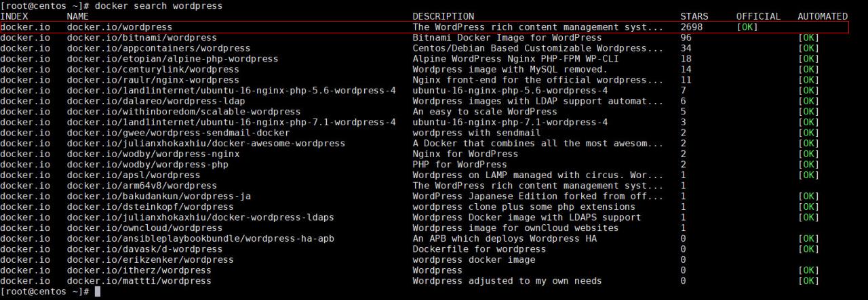This screenshot has width=868, height=300.
Task: Click the DESCRIPTION column header
Action: (x=443, y=16)
